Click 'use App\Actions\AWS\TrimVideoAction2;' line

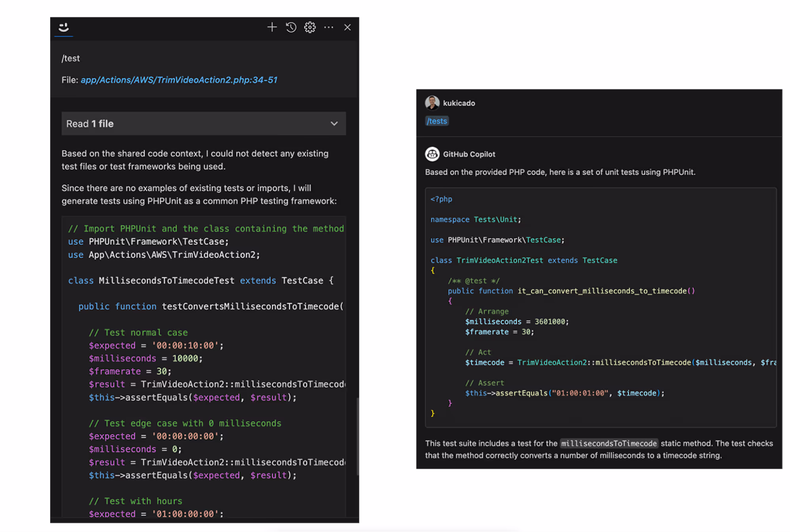click(x=164, y=255)
